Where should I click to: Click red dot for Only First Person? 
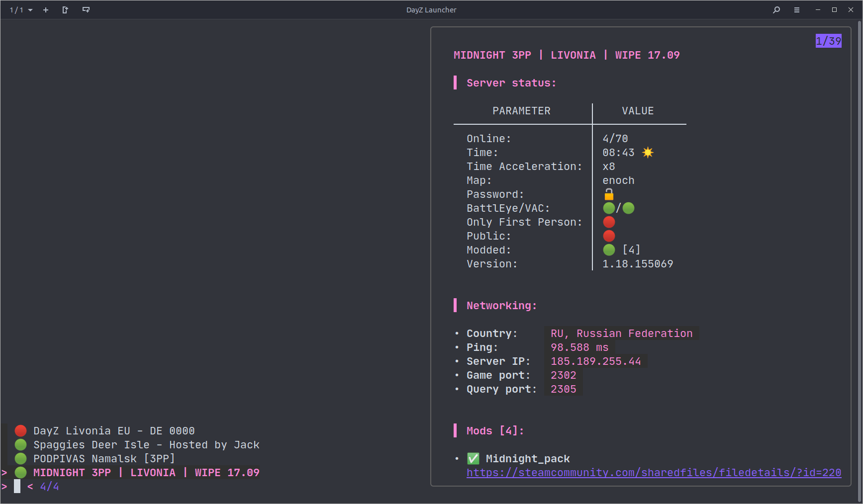[x=609, y=222]
